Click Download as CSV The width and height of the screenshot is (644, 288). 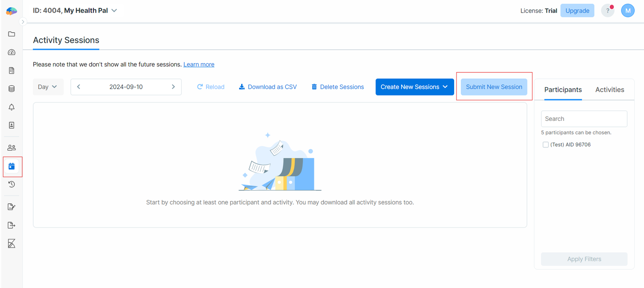267,87
